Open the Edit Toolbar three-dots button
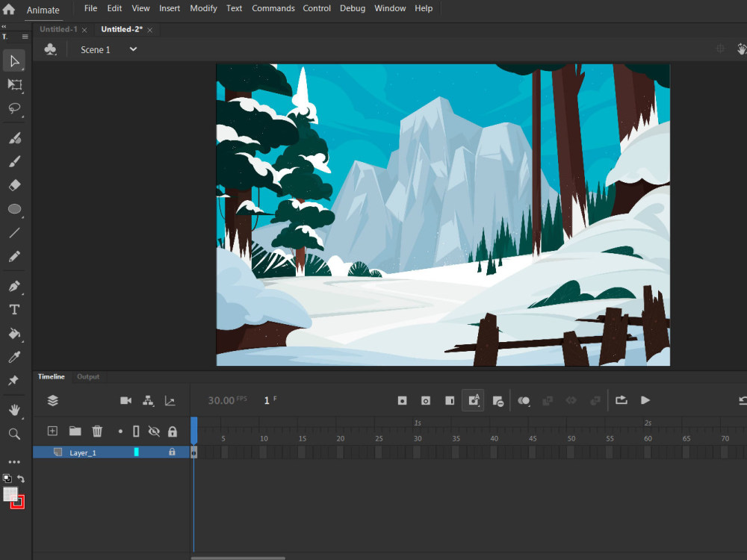The image size is (747, 560). coord(14,462)
